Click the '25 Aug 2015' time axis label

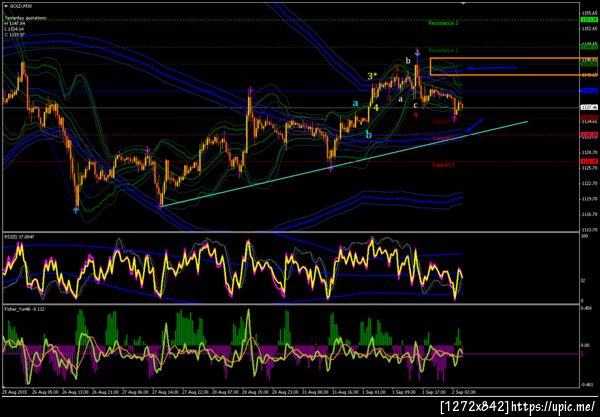(x=13, y=392)
